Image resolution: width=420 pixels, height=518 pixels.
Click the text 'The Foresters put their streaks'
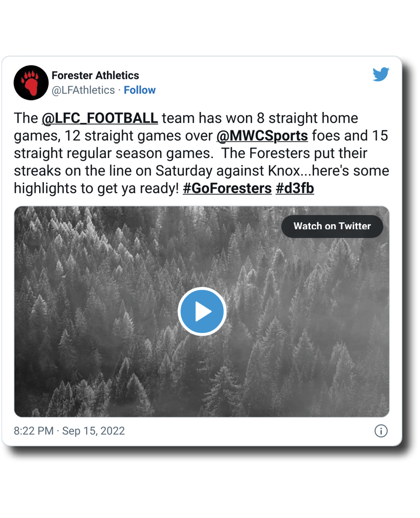(191, 162)
